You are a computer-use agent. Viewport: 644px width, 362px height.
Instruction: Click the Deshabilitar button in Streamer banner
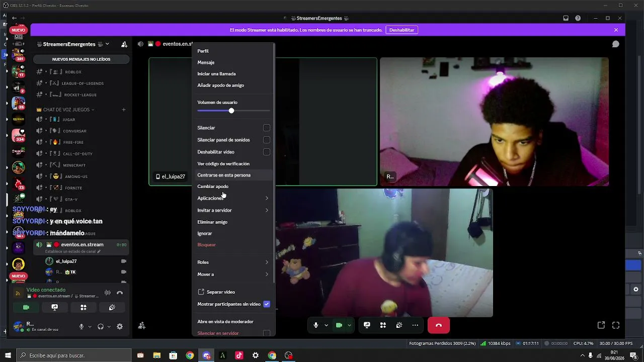(x=401, y=30)
